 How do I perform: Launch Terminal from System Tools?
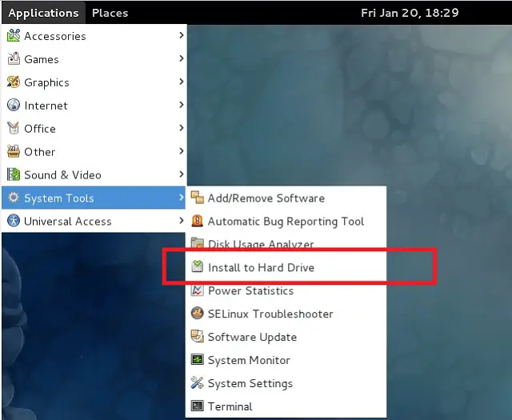pos(286,406)
